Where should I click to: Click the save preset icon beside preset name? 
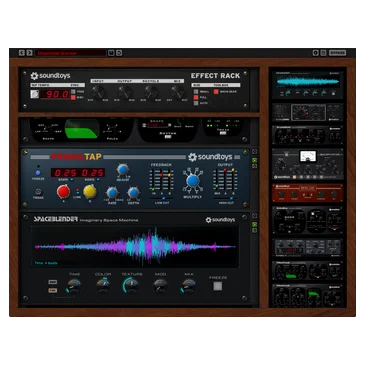pyautogui.click(x=111, y=53)
